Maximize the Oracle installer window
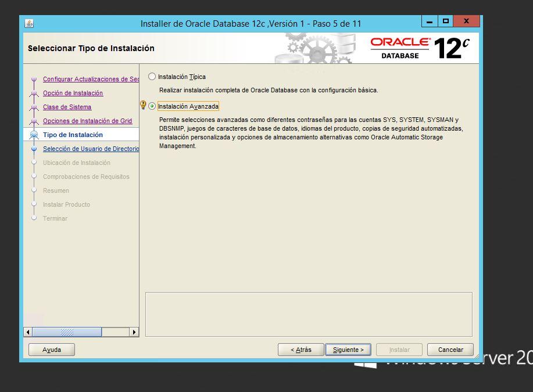533x392 pixels. (446, 21)
